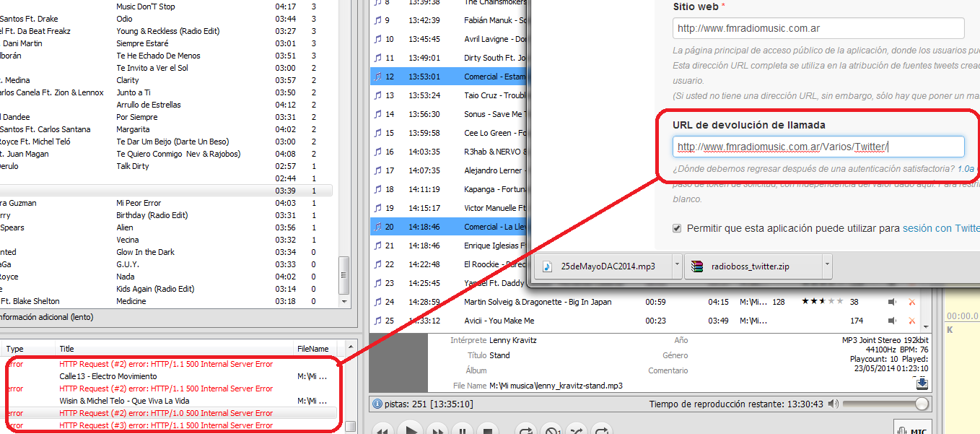The image size is (980, 434).
Task: Select the Alejandro Lerner track row
Action: (x=450, y=170)
